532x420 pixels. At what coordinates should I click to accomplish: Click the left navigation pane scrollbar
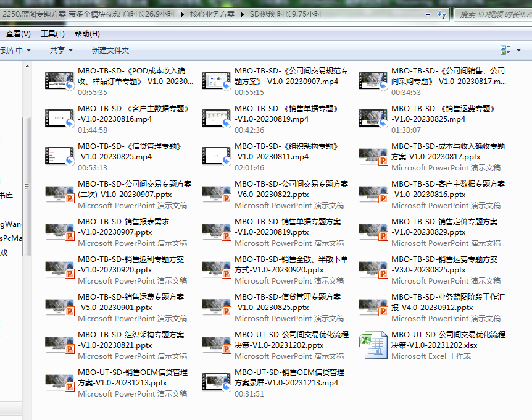click(27, 185)
